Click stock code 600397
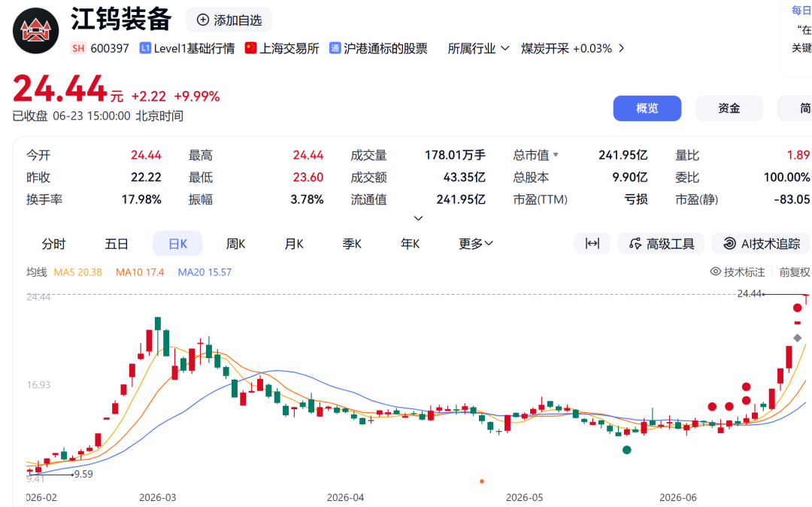The height and width of the screenshot is (507, 812). coord(110,48)
